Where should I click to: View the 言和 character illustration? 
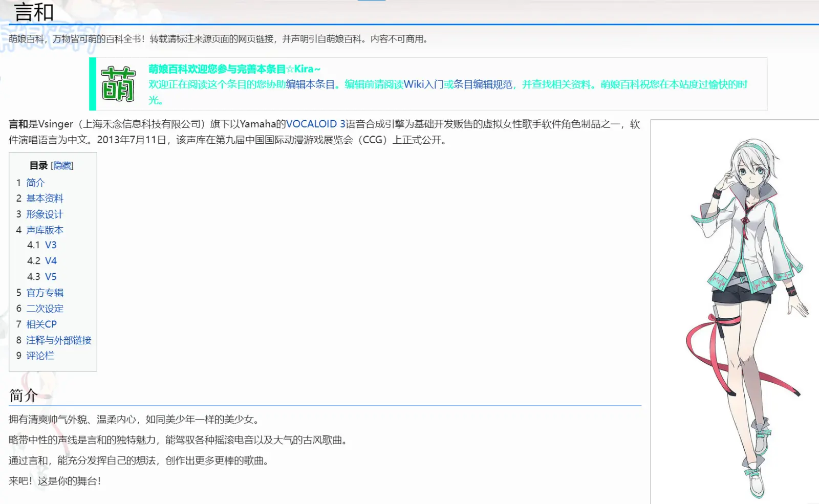tap(748, 317)
